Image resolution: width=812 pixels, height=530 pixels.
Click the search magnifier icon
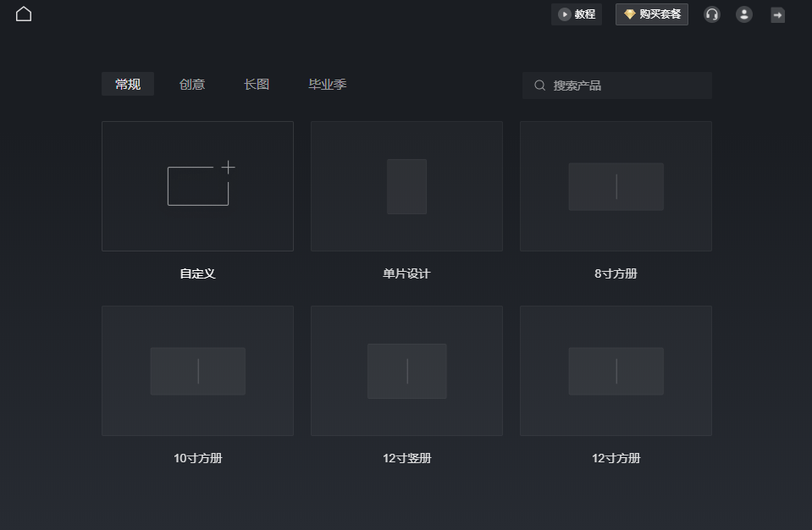point(539,86)
